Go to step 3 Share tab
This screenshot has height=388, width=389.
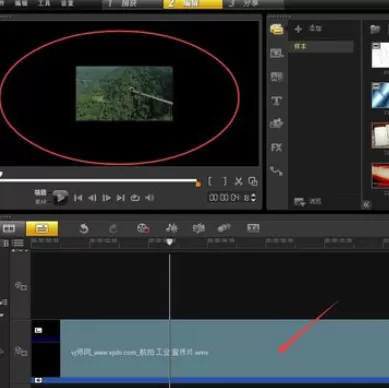tap(253, 4)
